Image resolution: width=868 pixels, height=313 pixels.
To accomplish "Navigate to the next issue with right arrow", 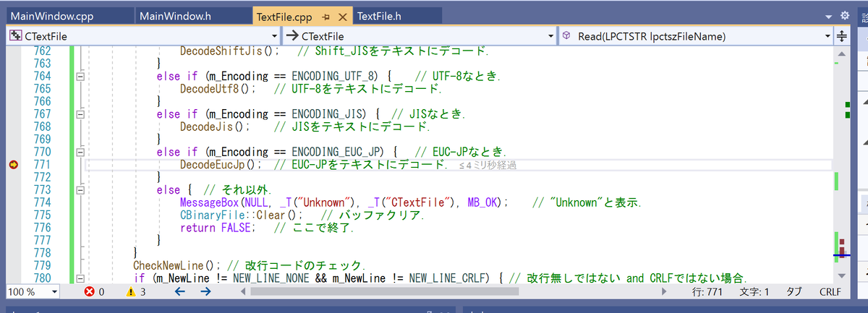I will 205,292.
